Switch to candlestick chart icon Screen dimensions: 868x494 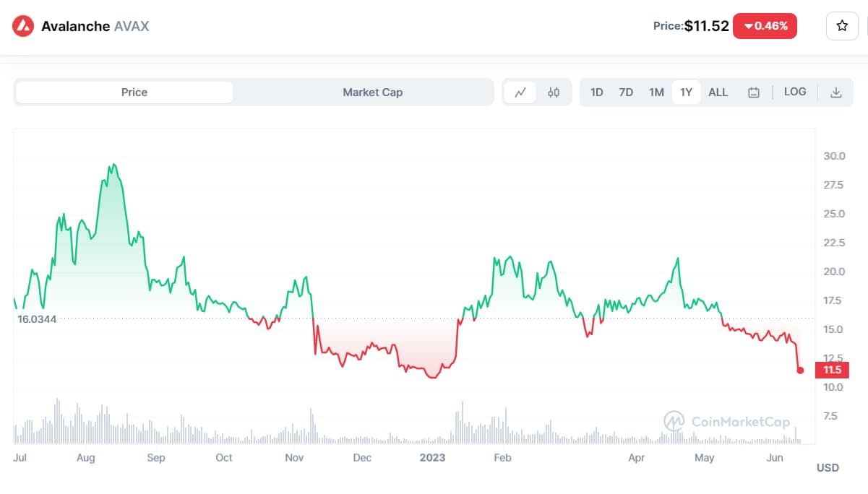coord(554,92)
